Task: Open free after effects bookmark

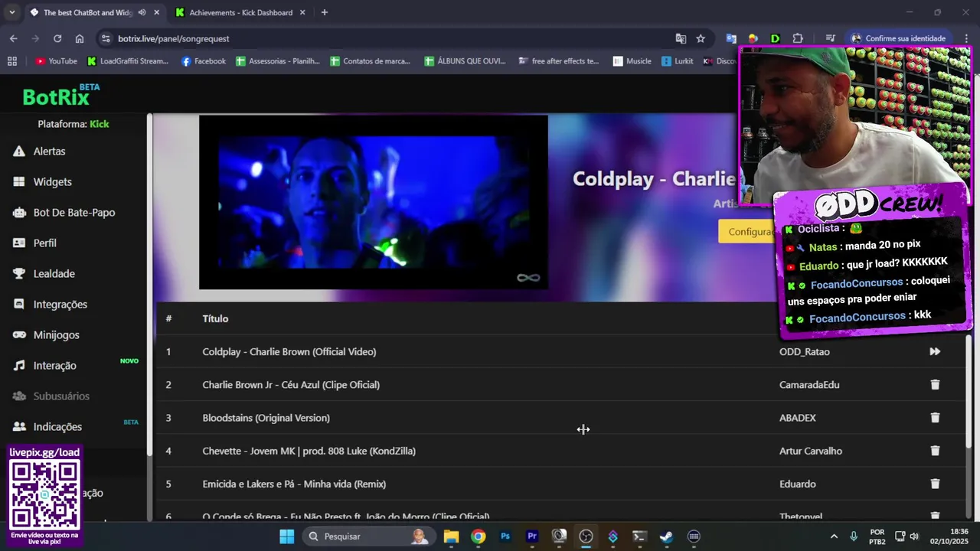Action: pyautogui.click(x=559, y=61)
